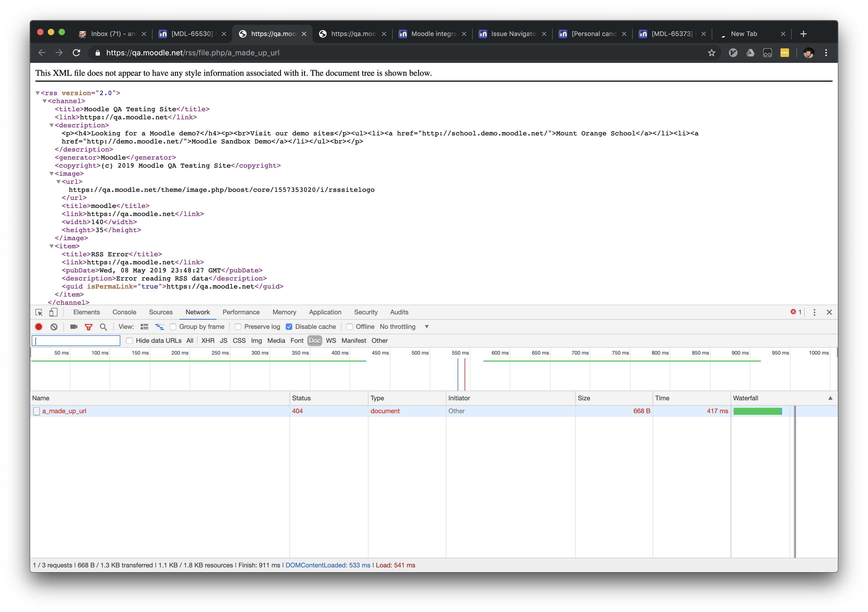This screenshot has width=868, height=612.
Task: Open the No throttling dropdown
Action: tap(404, 327)
